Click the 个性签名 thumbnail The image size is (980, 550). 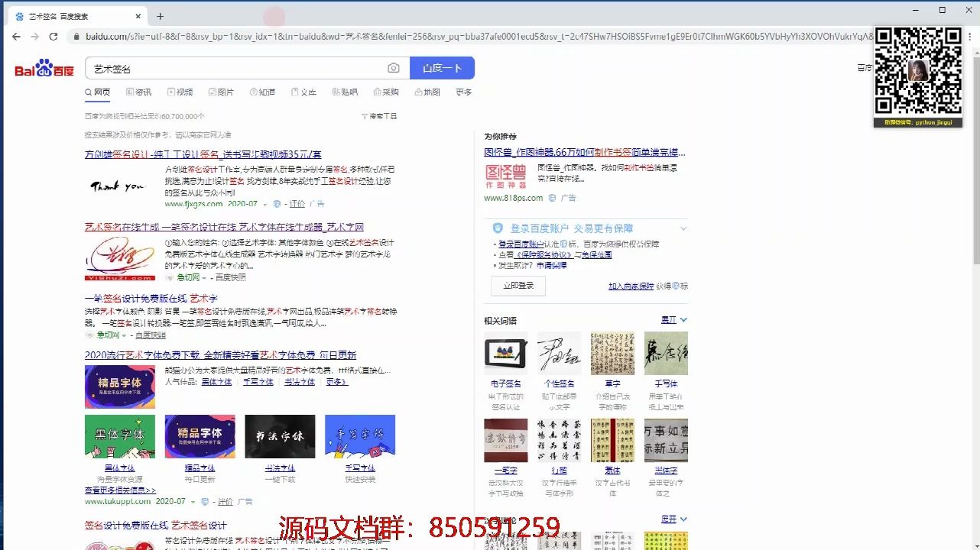coord(560,354)
